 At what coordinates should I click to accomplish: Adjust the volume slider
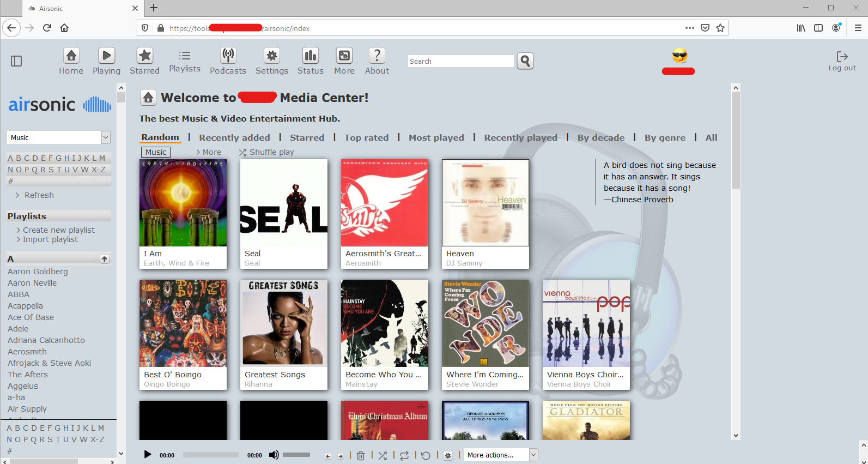[x=296, y=455]
